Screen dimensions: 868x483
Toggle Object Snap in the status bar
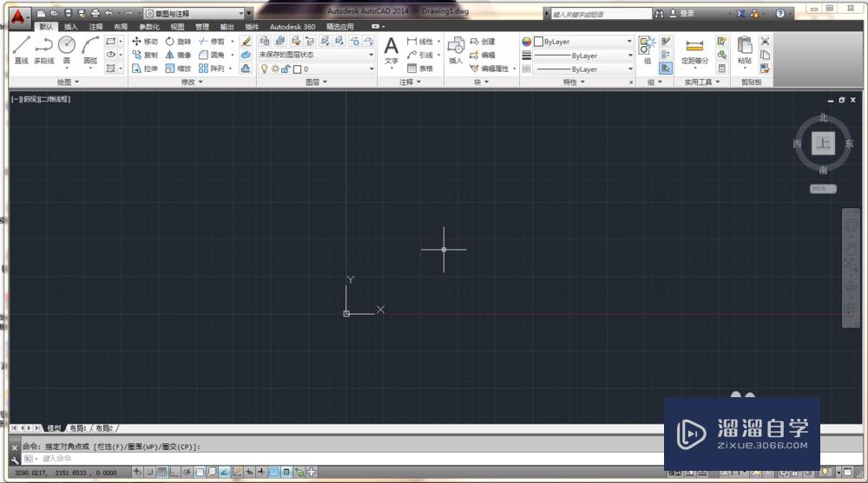(x=200, y=472)
